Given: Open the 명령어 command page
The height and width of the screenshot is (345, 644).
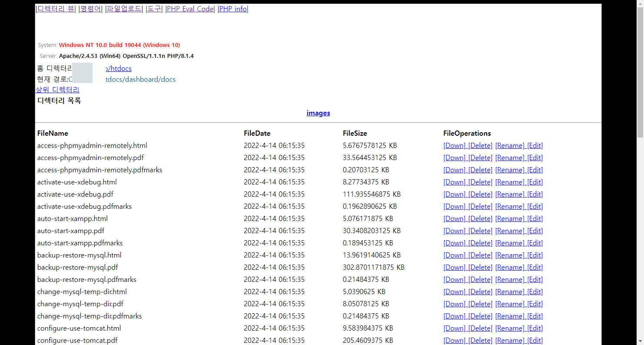Looking at the screenshot, I should coord(90,9).
